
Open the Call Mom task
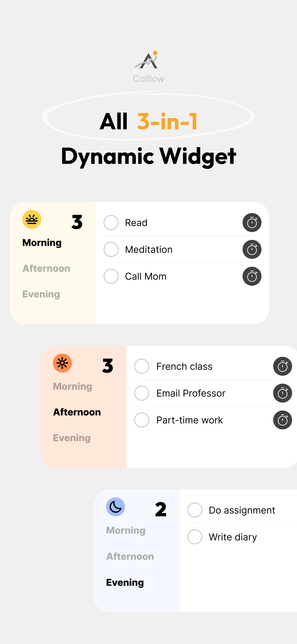coord(146,276)
